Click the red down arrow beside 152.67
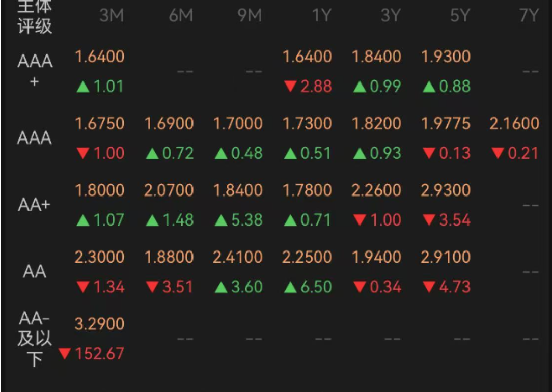 pos(65,354)
